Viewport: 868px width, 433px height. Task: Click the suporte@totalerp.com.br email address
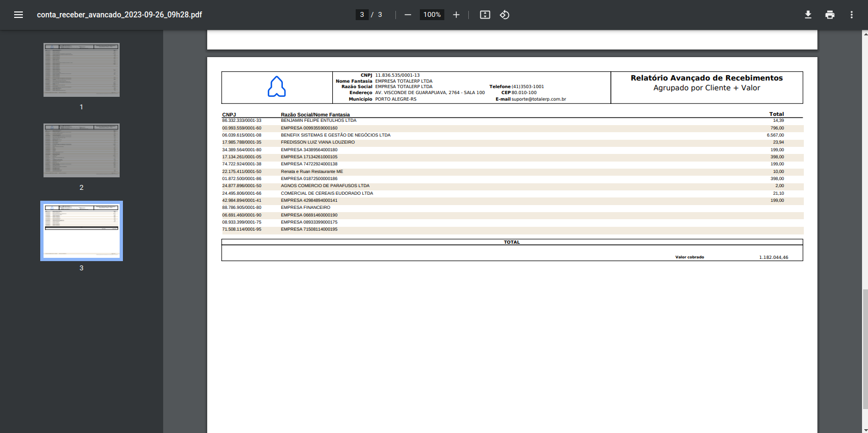(x=538, y=100)
